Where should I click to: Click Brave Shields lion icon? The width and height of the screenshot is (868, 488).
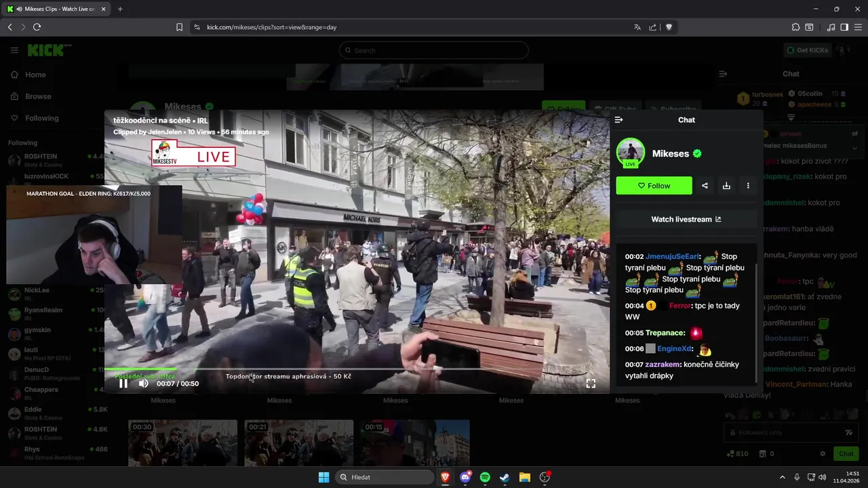[669, 27]
